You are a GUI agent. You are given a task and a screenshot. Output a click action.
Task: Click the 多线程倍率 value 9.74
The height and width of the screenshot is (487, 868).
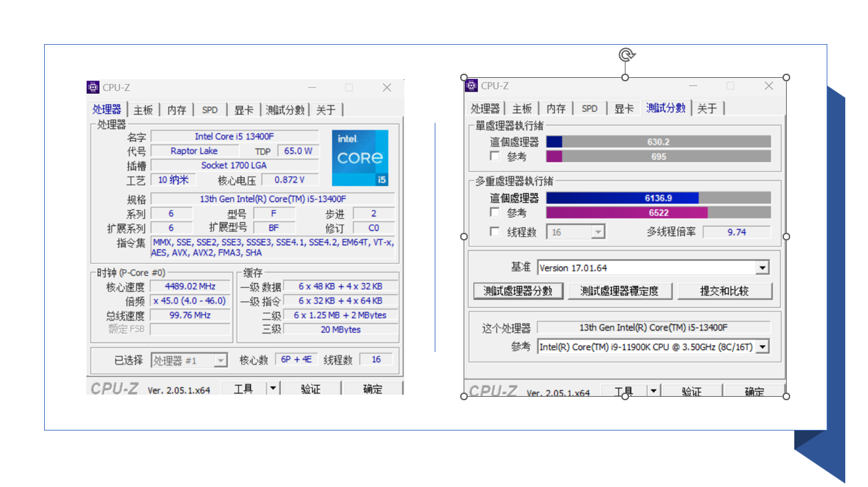click(x=736, y=232)
